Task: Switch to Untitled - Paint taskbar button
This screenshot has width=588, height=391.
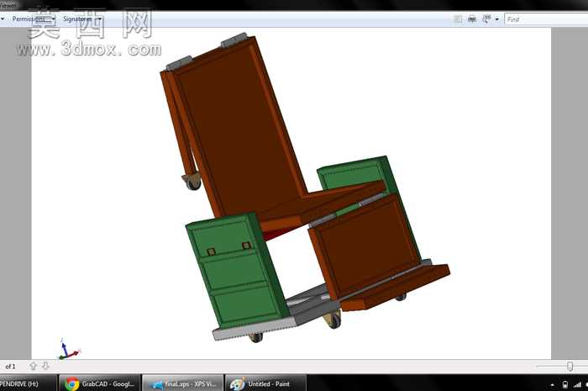Action: [265, 384]
